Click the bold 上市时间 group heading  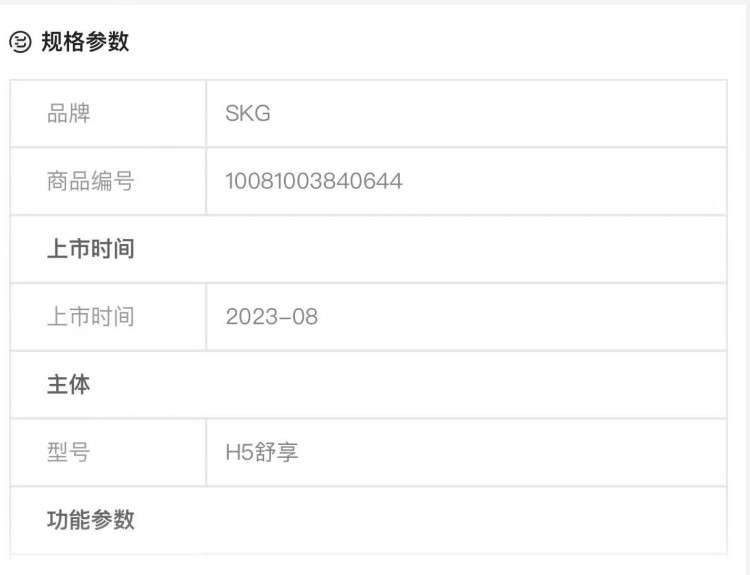tap(90, 250)
